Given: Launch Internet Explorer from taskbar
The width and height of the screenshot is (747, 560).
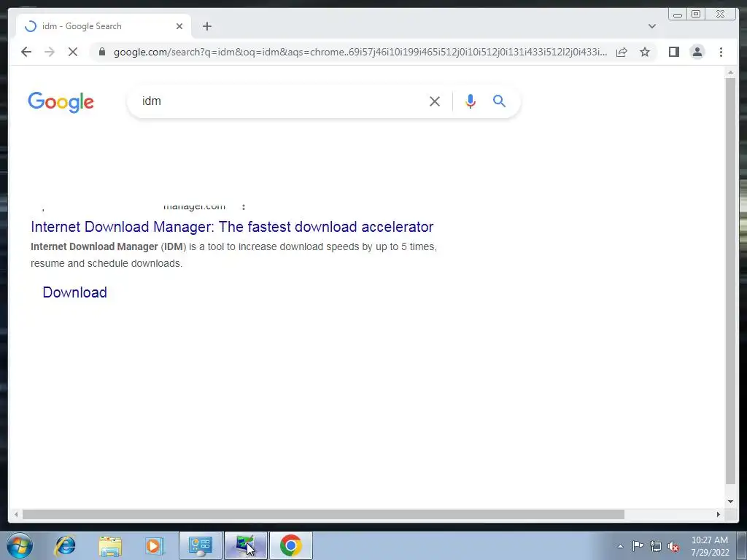Looking at the screenshot, I should tap(65, 546).
